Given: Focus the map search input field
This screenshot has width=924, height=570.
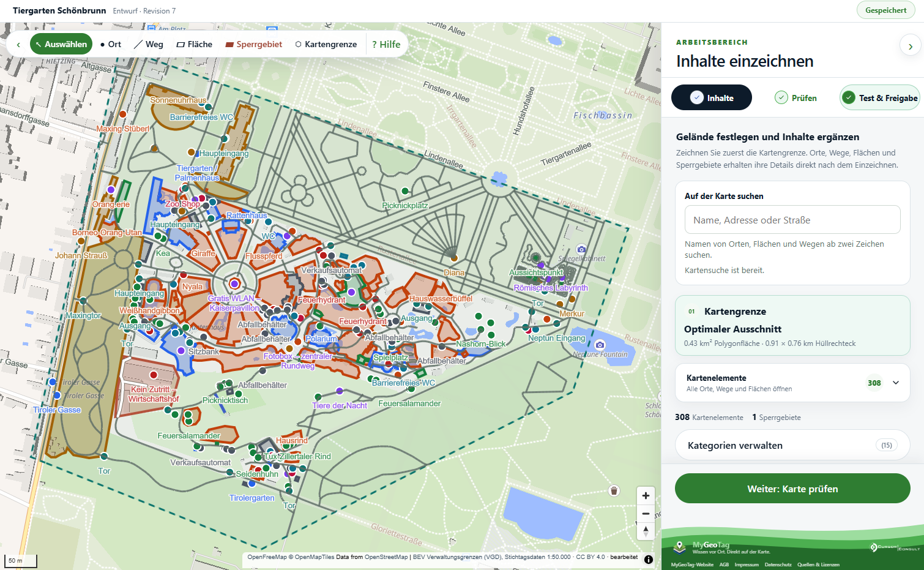Looking at the screenshot, I should [792, 220].
